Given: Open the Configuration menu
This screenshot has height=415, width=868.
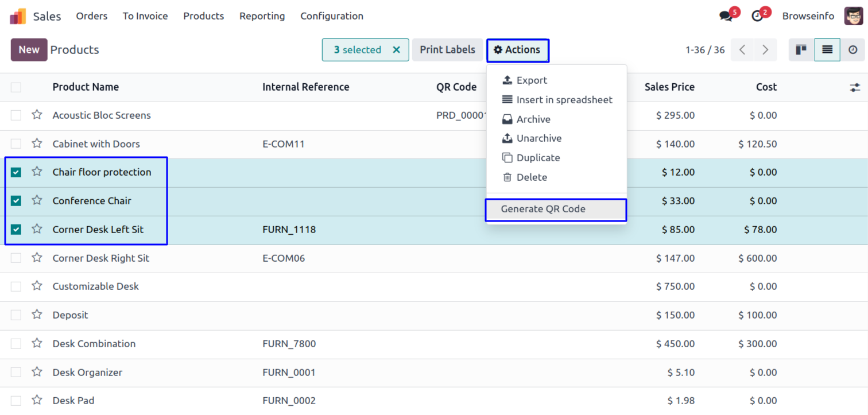Looking at the screenshot, I should point(331,16).
